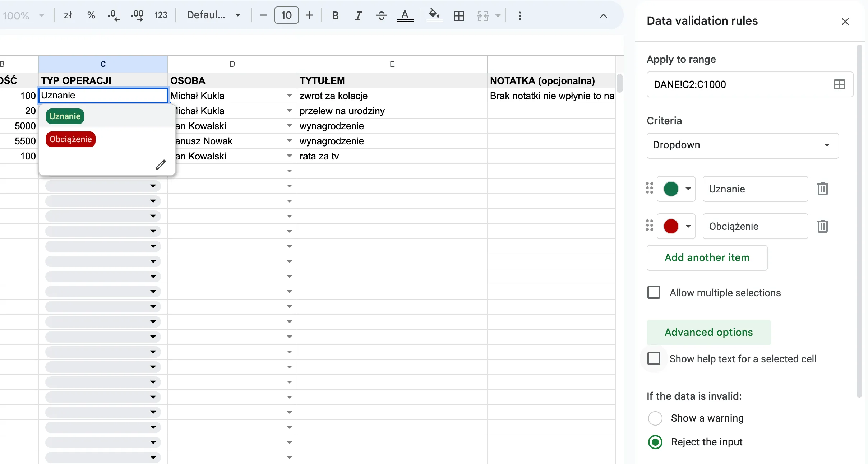Click the fill color bucket icon
Viewport: 868px width, 464px height.
[x=433, y=15]
